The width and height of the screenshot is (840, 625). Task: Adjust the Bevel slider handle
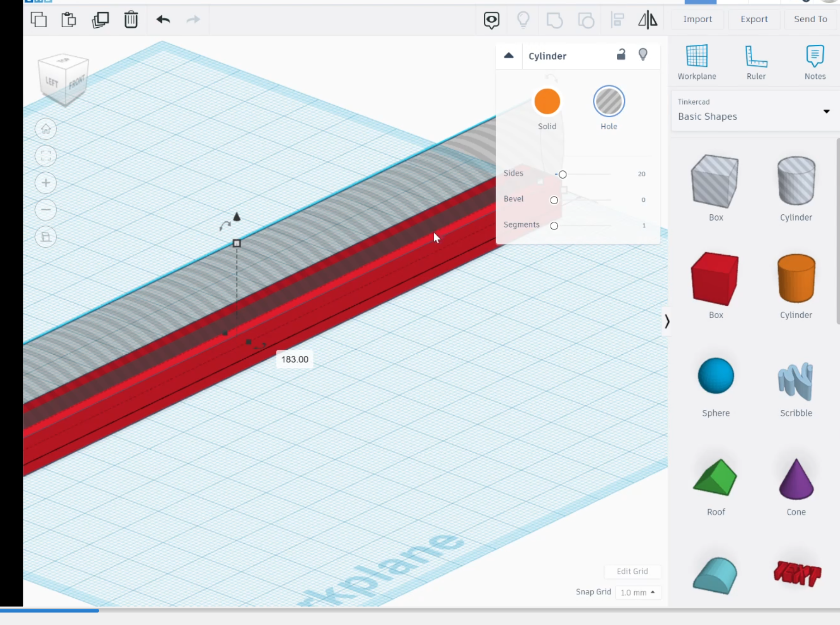[x=554, y=200]
